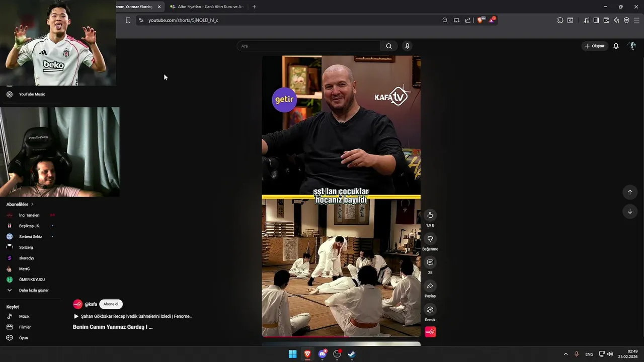Expand Abonelikler section chevron
Image resolution: width=644 pixels, height=362 pixels.
click(32, 204)
